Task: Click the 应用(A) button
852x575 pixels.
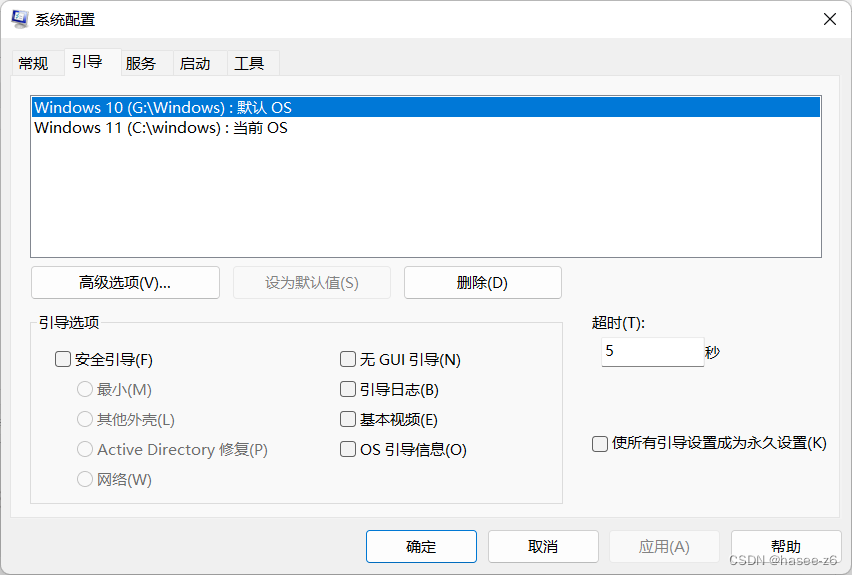Action: (665, 546)
